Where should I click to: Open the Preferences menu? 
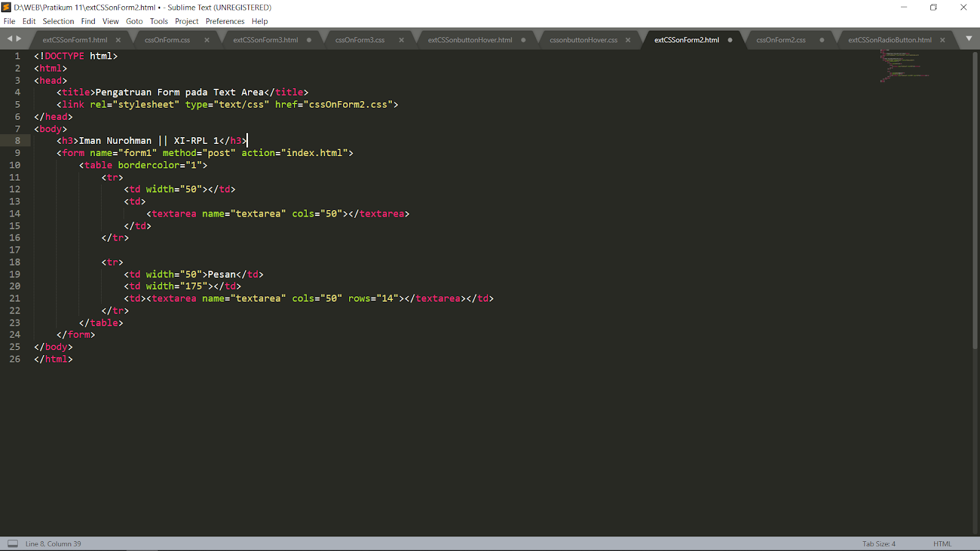(x=225, y=21)
